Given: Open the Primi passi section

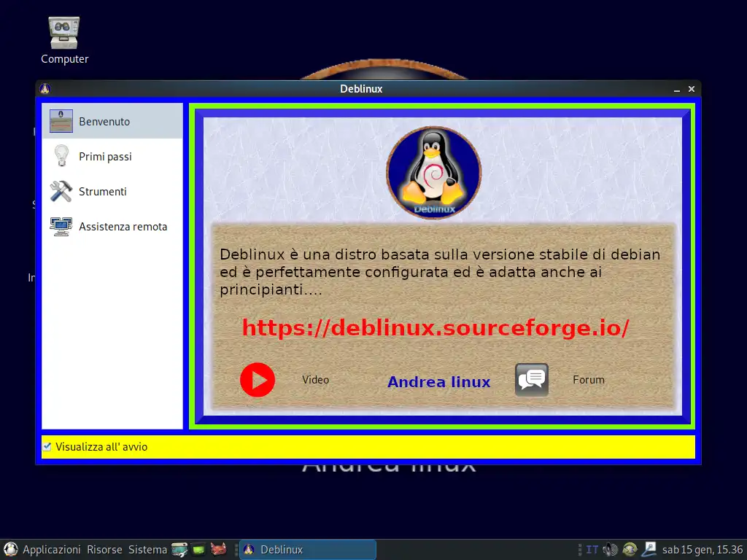Looking at the screenshot, I should point(112,156).
